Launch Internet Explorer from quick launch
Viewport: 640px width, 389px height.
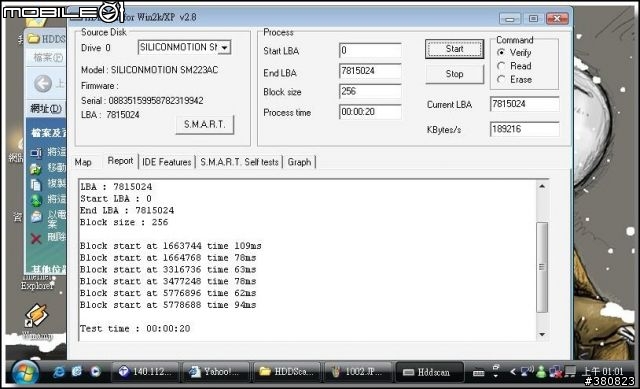pos(59,372)
